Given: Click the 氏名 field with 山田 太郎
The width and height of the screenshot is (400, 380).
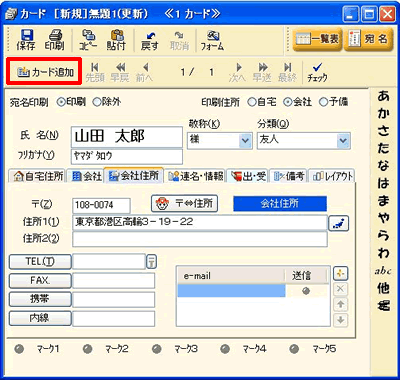Looking at the screenshot, I should click(127, 137).
